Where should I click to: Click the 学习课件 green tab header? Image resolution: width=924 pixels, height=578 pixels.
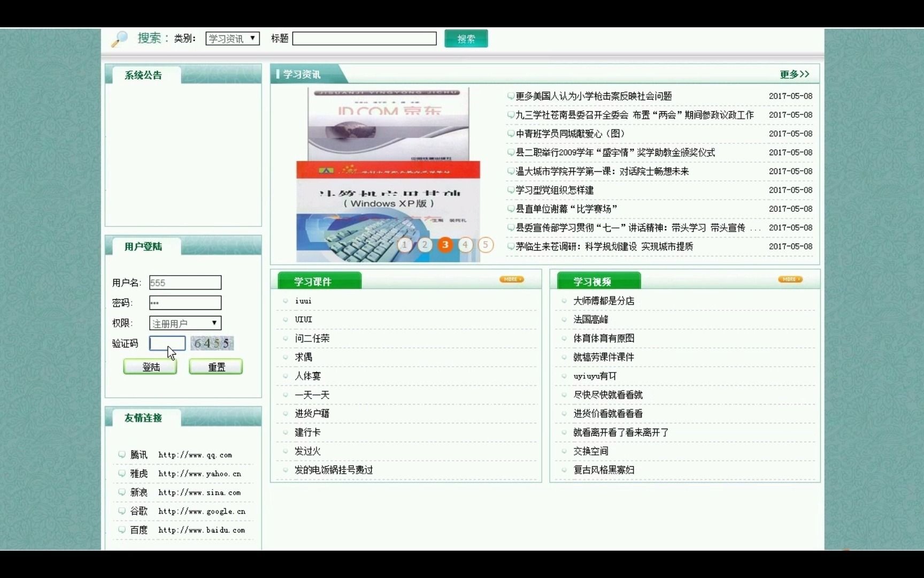(319, 281)
